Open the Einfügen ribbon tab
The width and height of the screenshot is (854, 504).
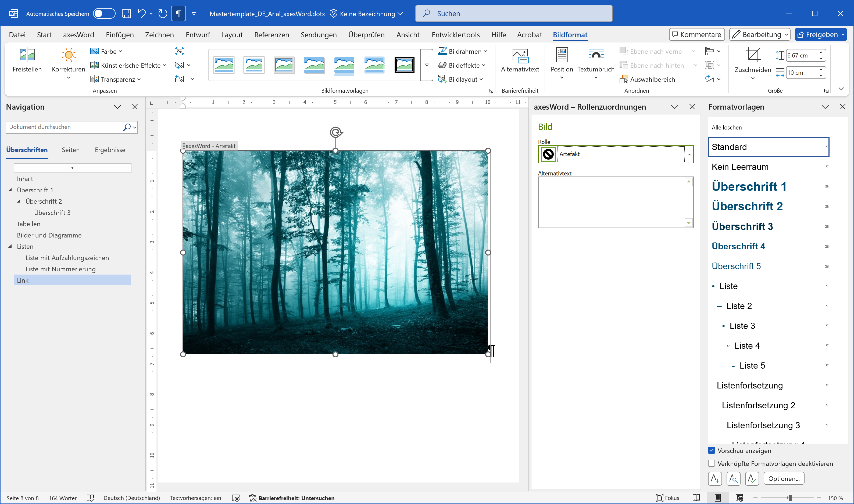click(120, 35)
